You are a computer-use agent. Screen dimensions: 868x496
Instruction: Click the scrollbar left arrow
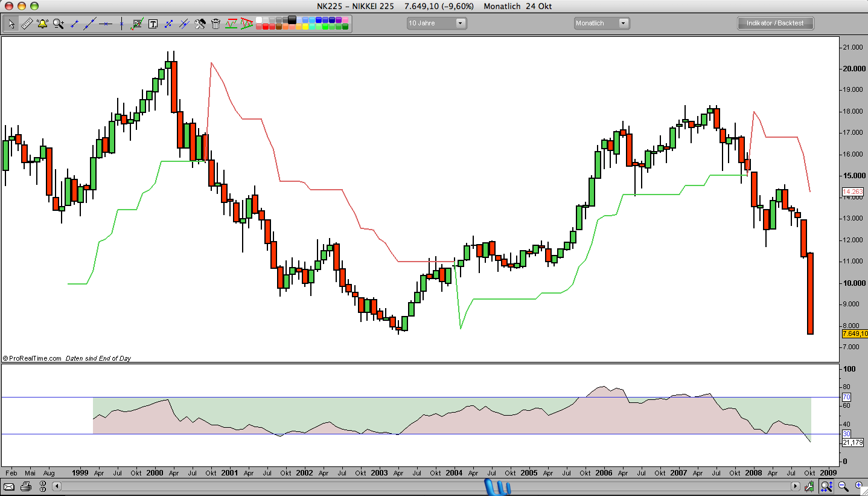coord(57,486)
